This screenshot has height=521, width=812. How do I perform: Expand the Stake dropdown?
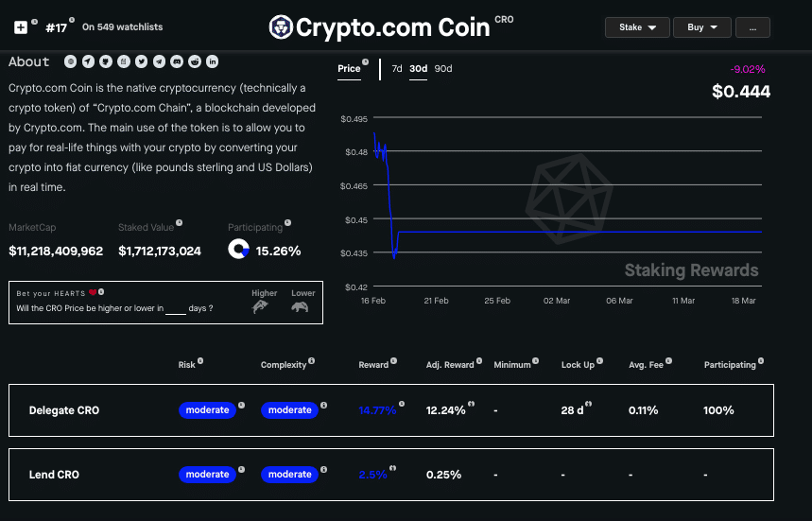coord(637,27)
